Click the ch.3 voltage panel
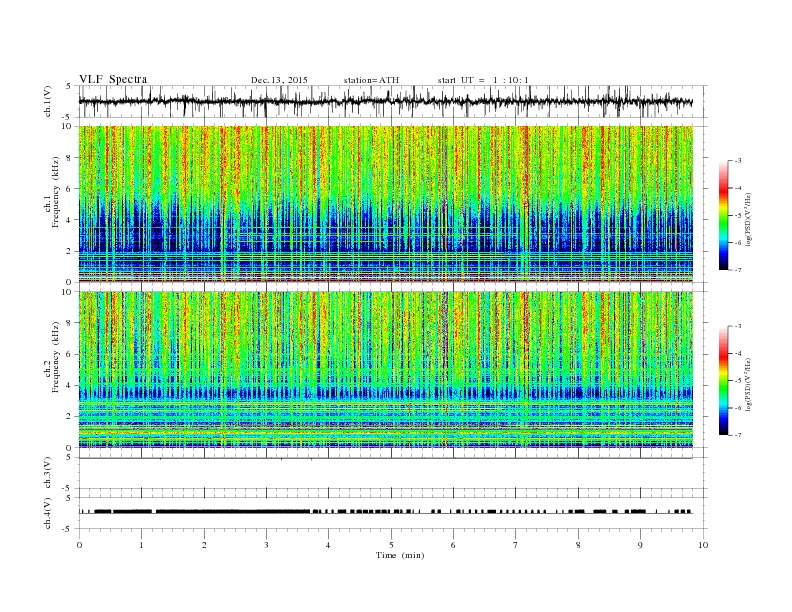The height and width of the screenshot is (612, 792). pyautogui.click(x=393, y=473)
